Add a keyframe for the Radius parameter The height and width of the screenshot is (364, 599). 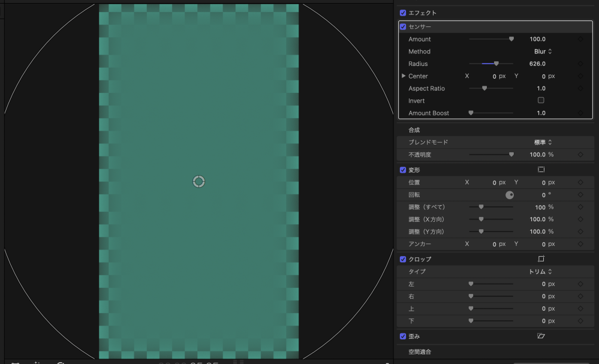[580, 64]
